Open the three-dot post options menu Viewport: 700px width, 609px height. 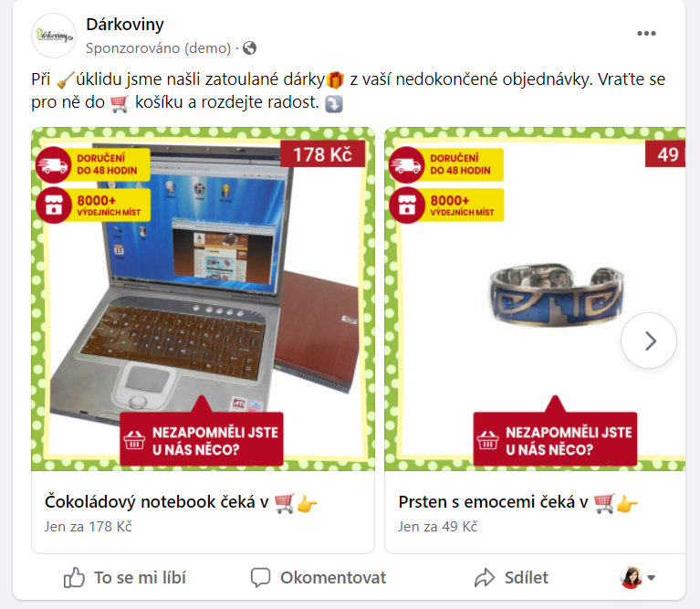[x=646, y=34]
